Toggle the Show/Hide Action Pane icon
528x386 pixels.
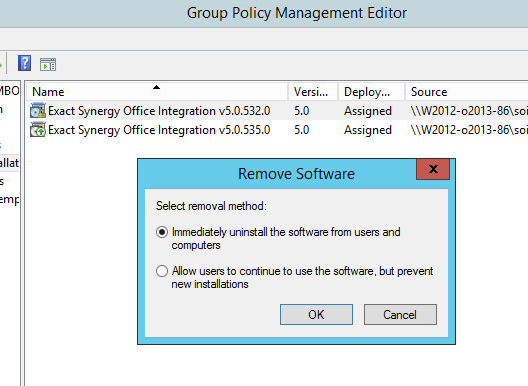coord(48,64)
